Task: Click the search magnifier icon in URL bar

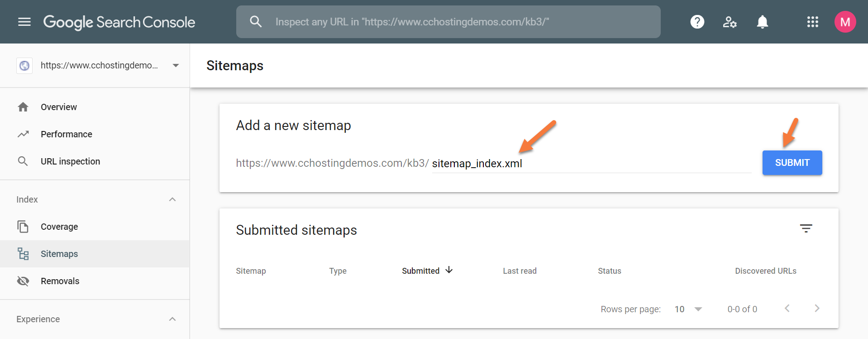Action: coord(256,22)
